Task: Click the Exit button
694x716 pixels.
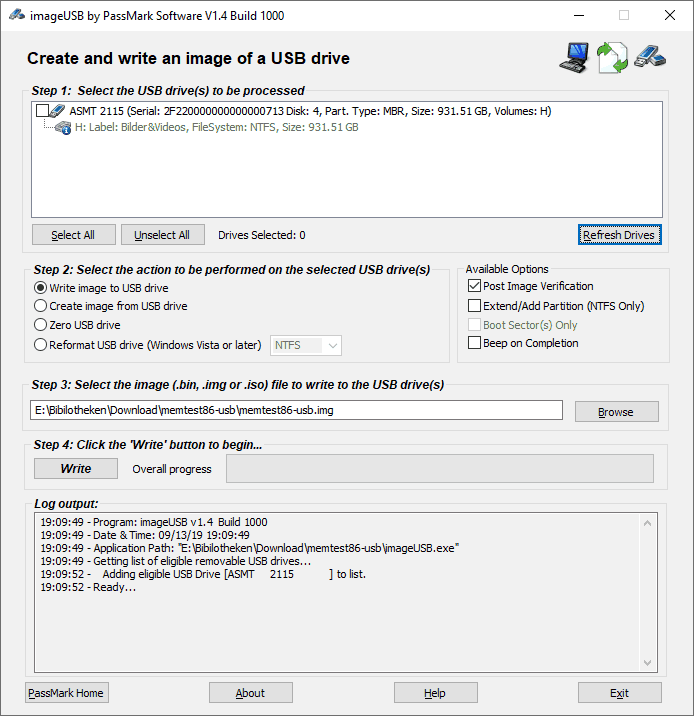Action: coord(620,693)
